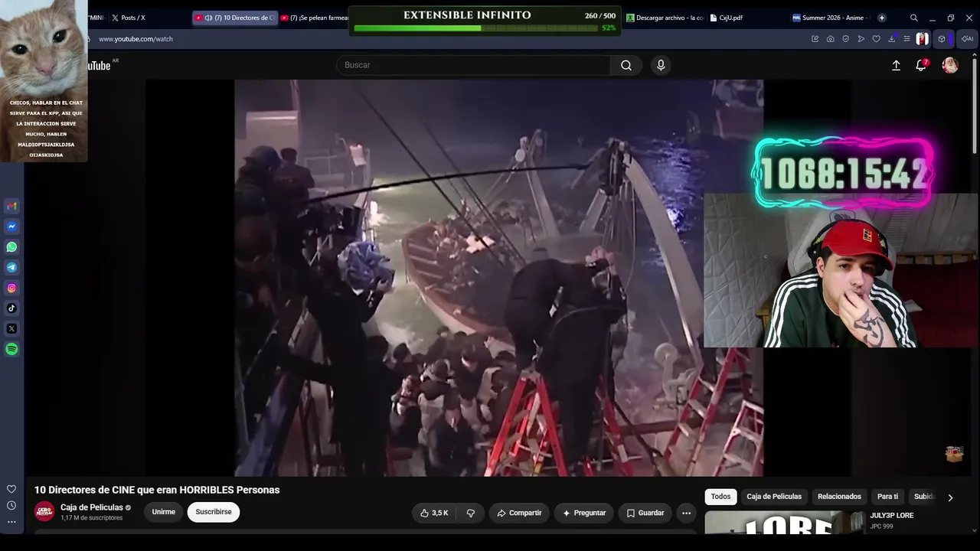This screenshot has height=551, width=980.
Task: Add page to bookmarks with heart toolbar icon
Action: 876,39
